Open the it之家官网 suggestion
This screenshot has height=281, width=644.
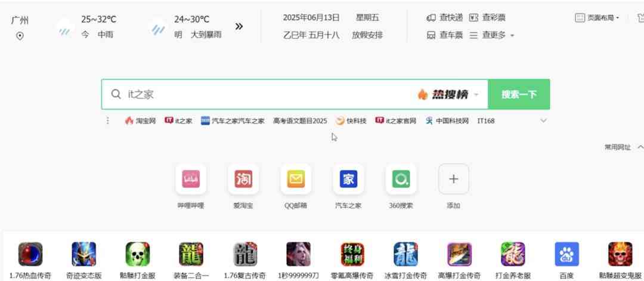395,121
